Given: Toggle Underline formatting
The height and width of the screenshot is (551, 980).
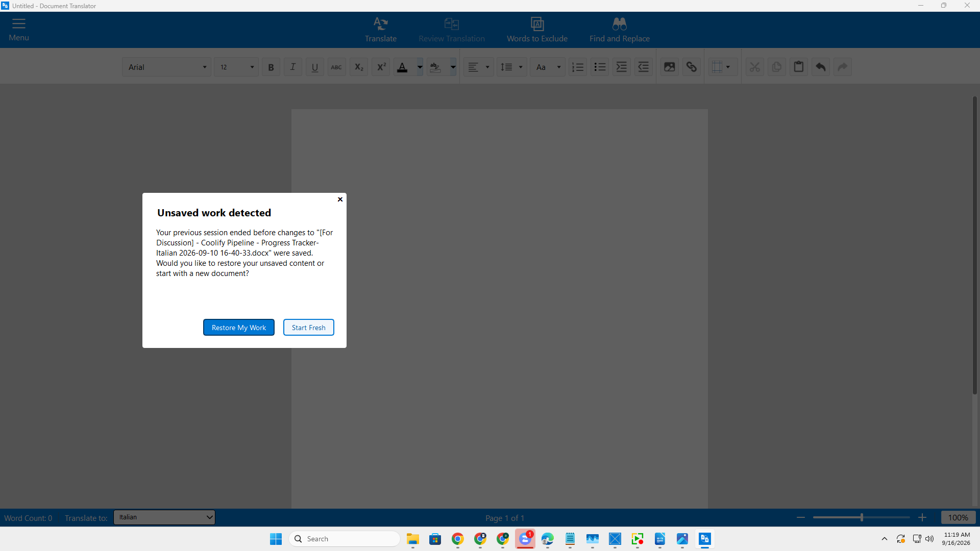Looking at the screenshot, I should click(x=315, y=67).
